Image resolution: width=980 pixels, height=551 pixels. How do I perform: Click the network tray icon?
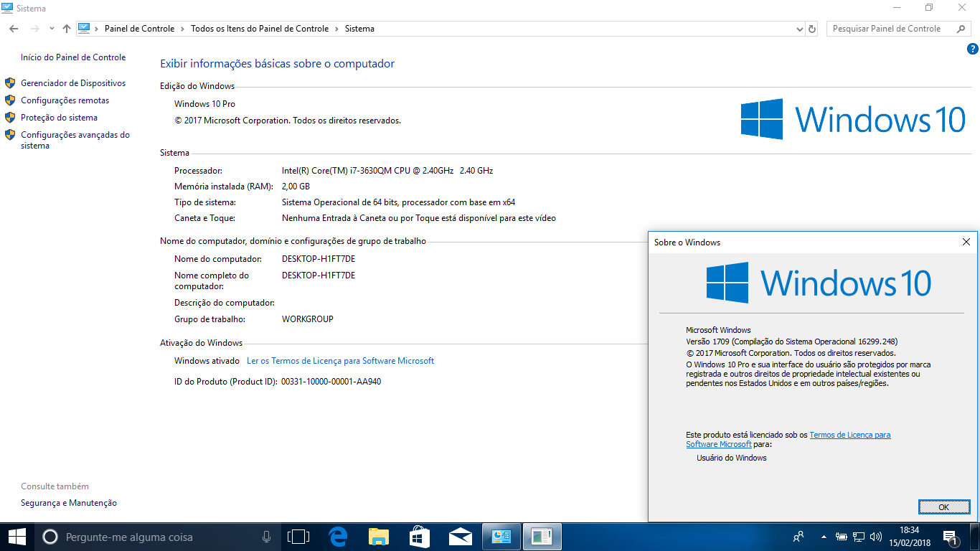click(x=859, y=537)
